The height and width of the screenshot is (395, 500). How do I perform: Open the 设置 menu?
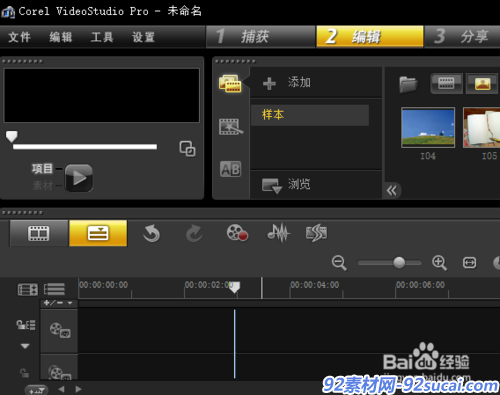click(143, 37)
